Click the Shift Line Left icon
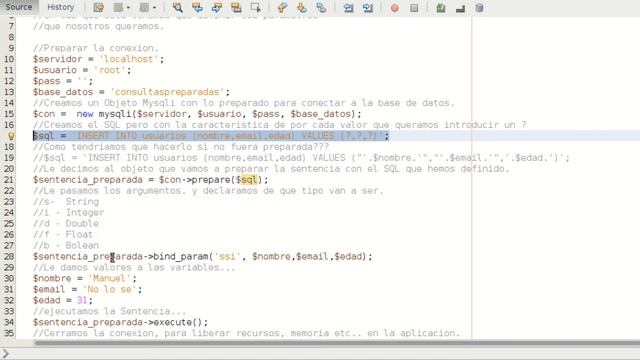The height and width of the screenshot is (360, 640). [x=348, y=7]
